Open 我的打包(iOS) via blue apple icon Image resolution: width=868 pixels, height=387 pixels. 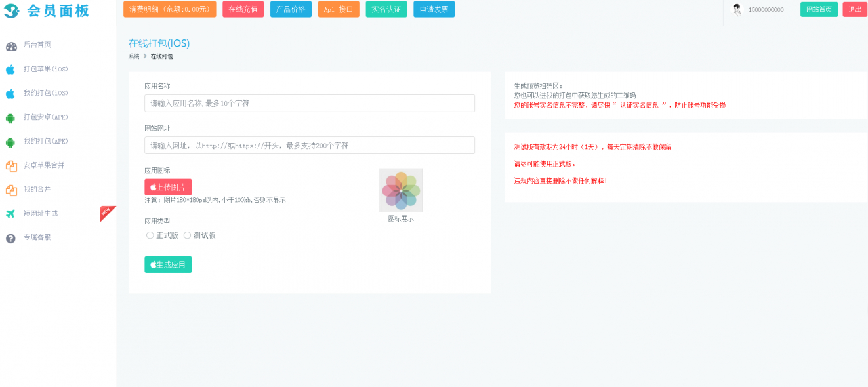coord(9,92)
